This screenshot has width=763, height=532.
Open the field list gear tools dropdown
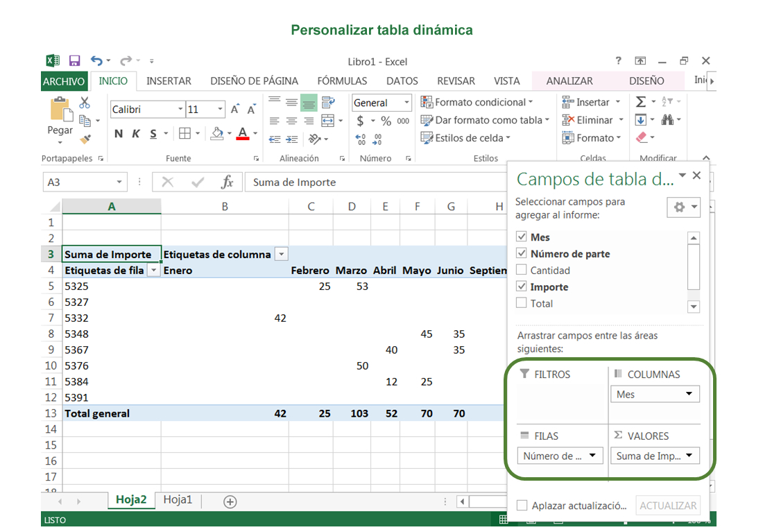point(684,207)
